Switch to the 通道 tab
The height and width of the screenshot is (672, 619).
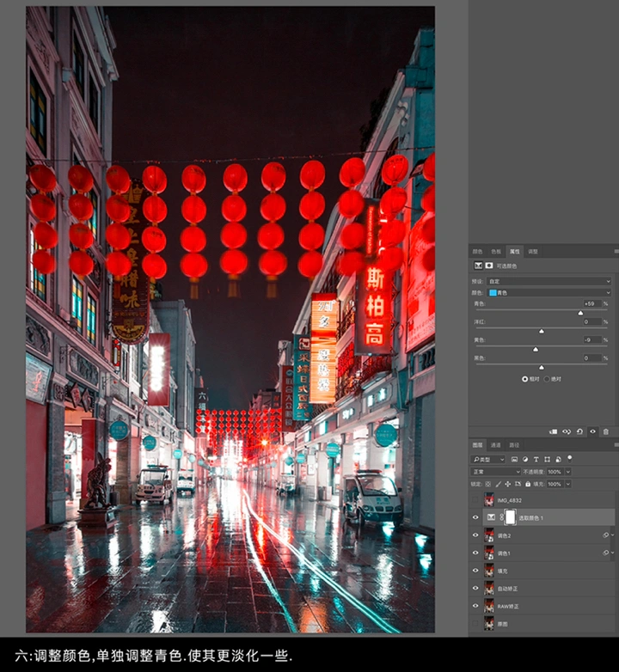click(495, 445)
